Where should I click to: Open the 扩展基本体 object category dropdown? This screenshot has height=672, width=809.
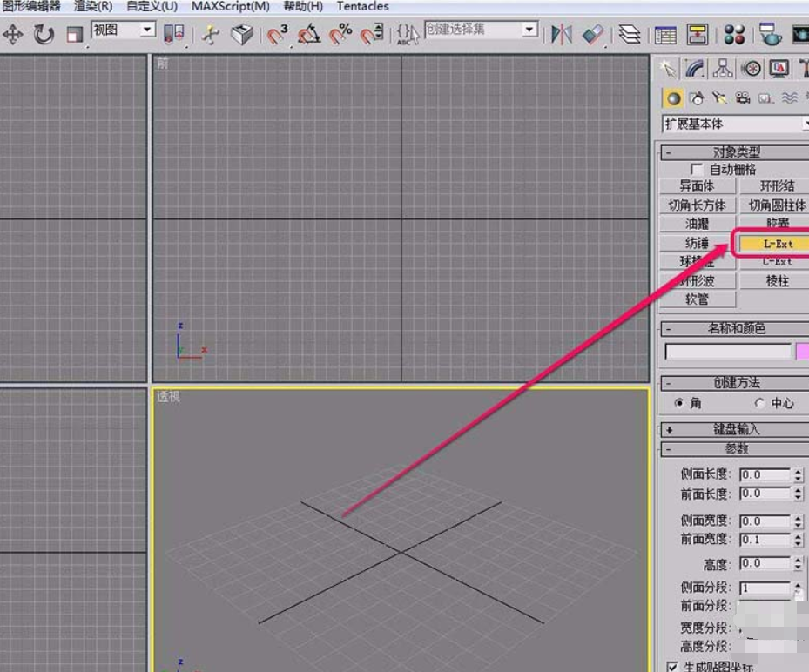[735, 124]
